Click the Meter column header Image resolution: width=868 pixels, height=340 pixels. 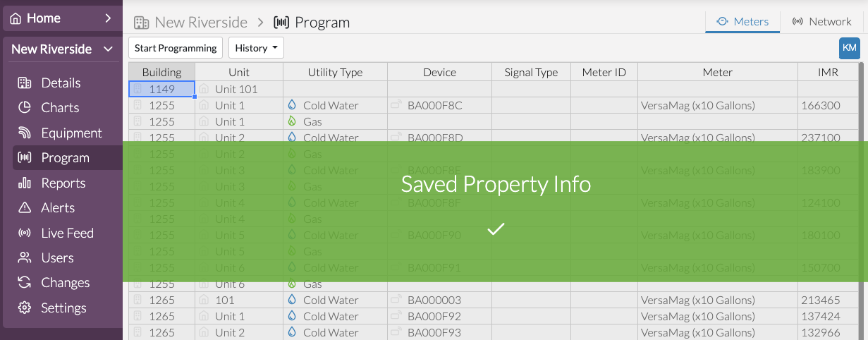pos(718,72)
